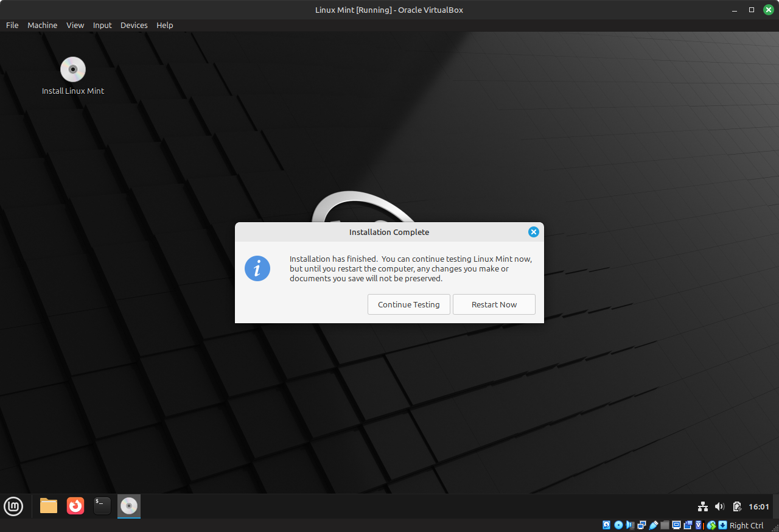Click the VirtualBox display indicator
The width and height of the screenshot is (779, 532).
pyautogui.click(x=676, y=525)
